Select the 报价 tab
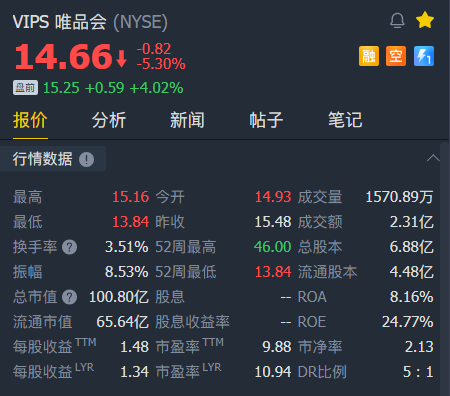This screenshot has height=396, width=450. [x=30, y=120]
